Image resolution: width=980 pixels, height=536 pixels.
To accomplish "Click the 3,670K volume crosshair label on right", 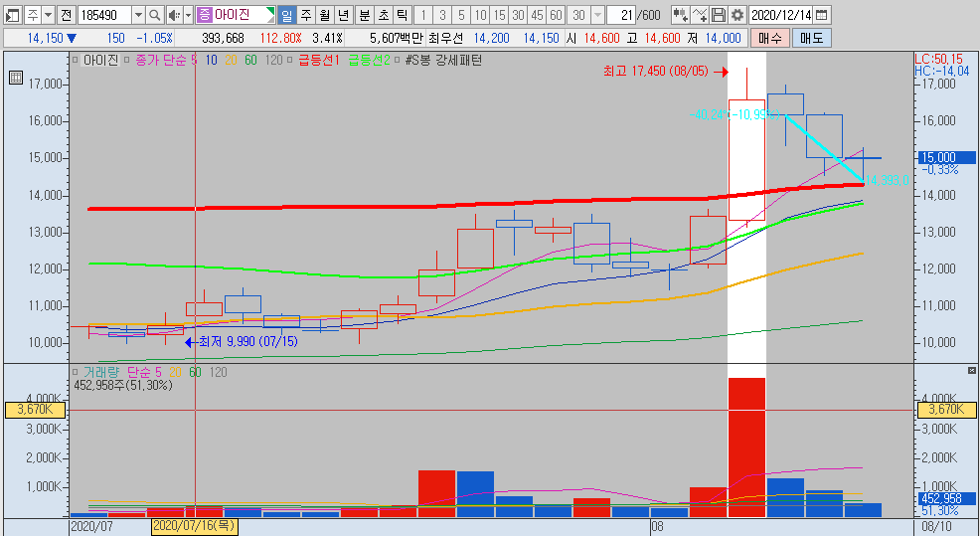I will (x=946, y=410).
